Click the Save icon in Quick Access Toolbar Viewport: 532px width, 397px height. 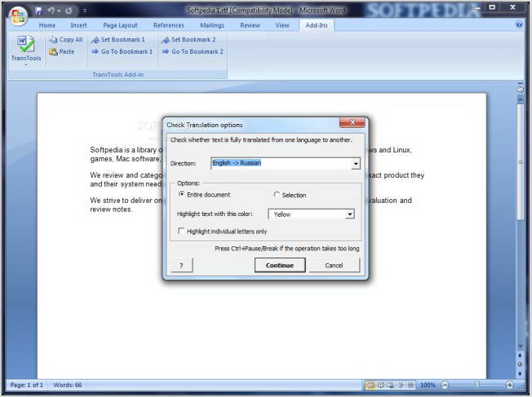click(x=38, y=11)
